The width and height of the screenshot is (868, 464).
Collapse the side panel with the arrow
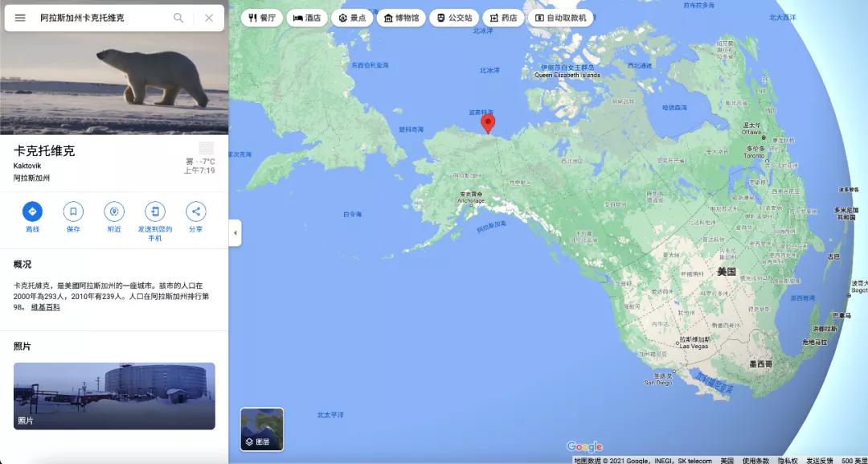click(x=235, y=233)
